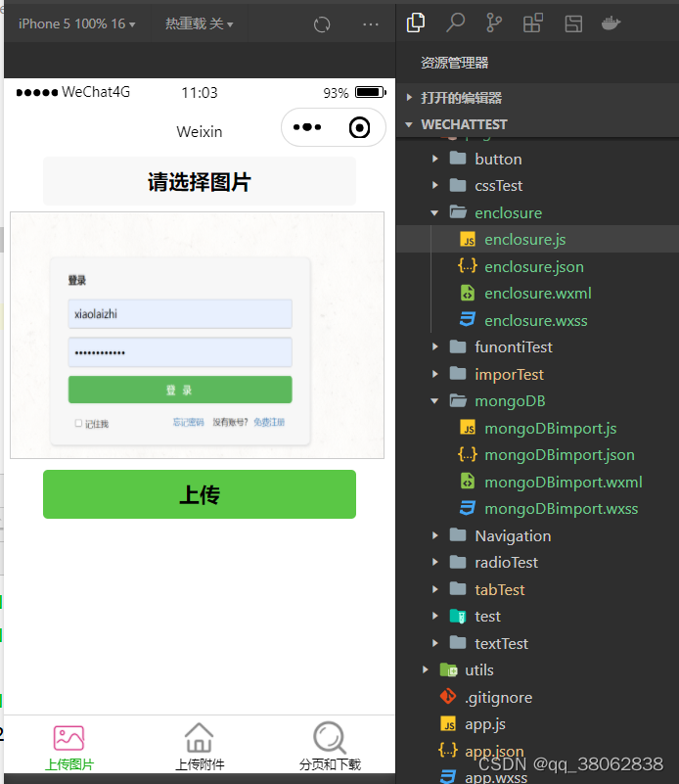Open mongoDBimport.js file

tap(537, 428)
